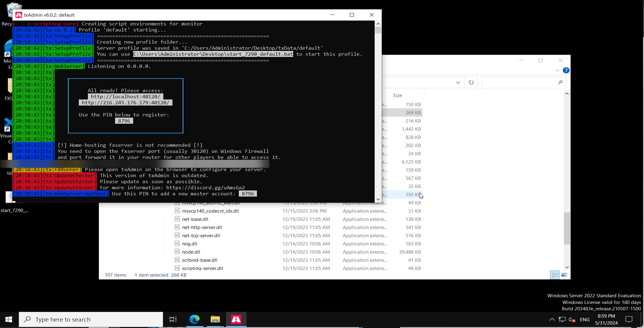This screenshot has height=328, width=644.
Task: Click the nng.dll file icon
Action: click(x=177, y=244)
